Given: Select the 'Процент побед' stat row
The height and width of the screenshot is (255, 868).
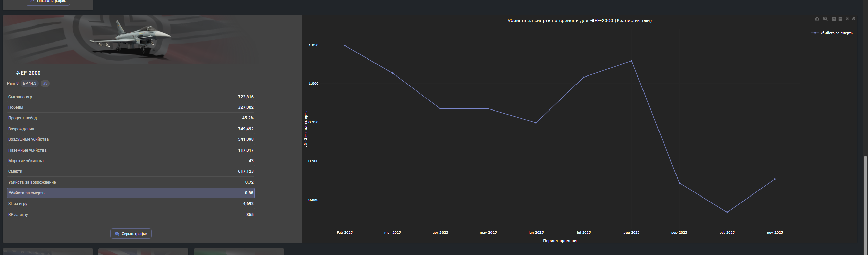Looking at the screenshot, I should [x=131, y=118].
